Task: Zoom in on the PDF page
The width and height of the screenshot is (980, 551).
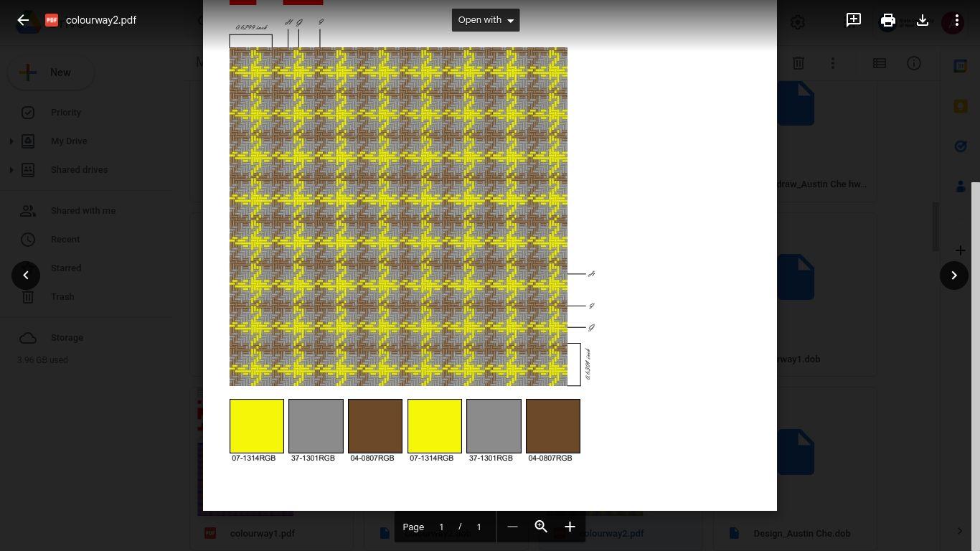Action: 570,527
